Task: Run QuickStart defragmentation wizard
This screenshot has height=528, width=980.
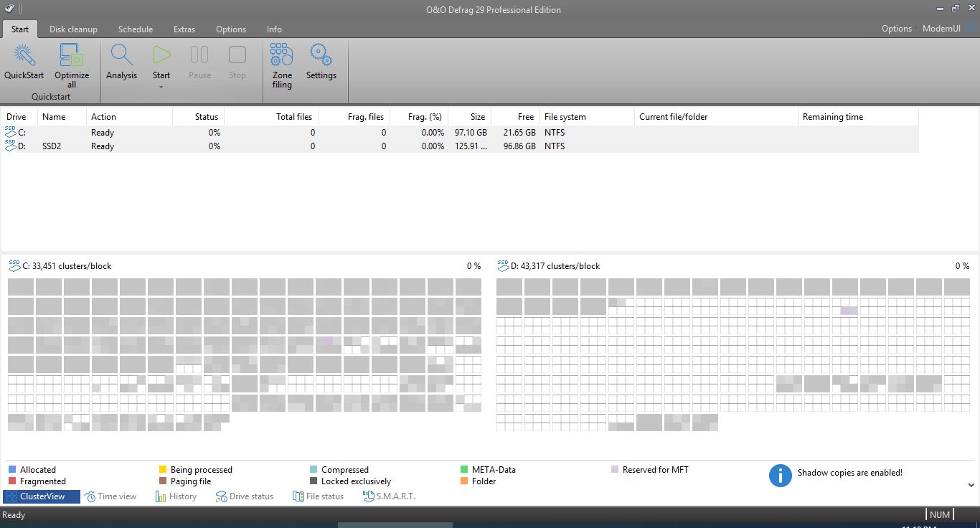Action: [24, 62]
